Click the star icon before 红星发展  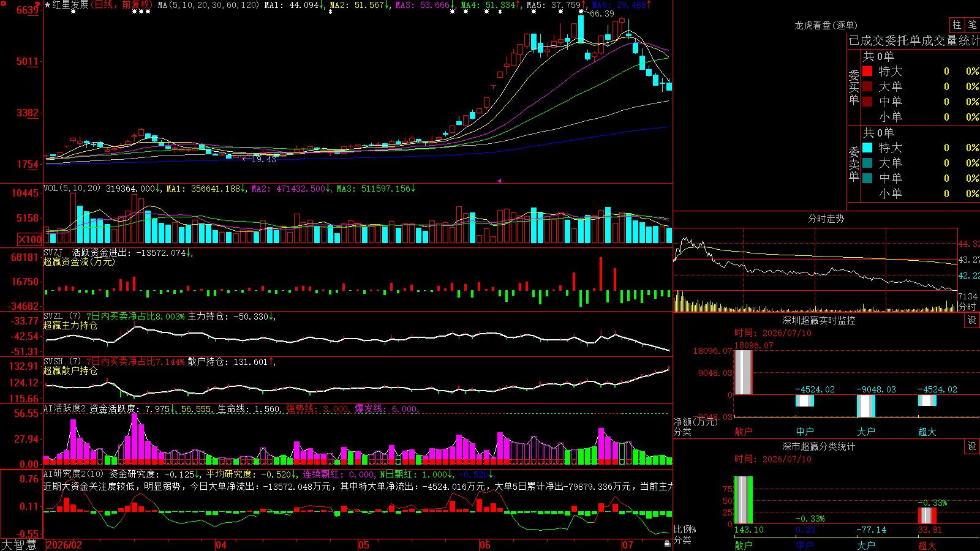point(48,5)
